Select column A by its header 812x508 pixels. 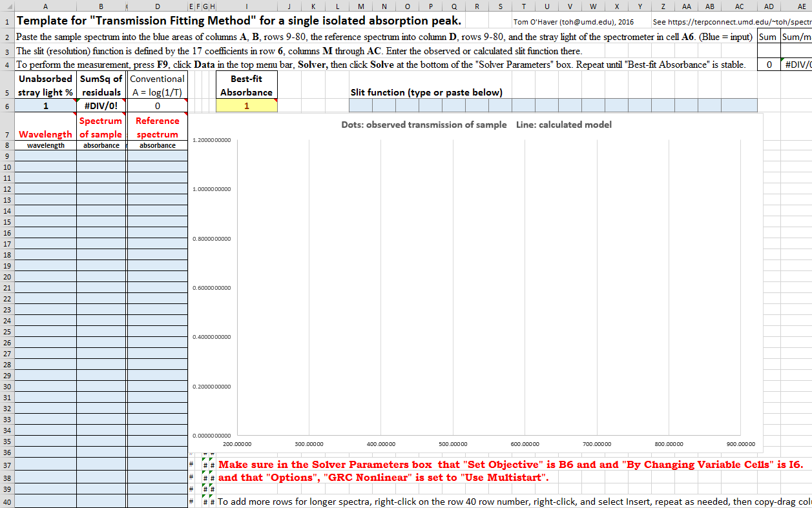click(x=45, y=6)
